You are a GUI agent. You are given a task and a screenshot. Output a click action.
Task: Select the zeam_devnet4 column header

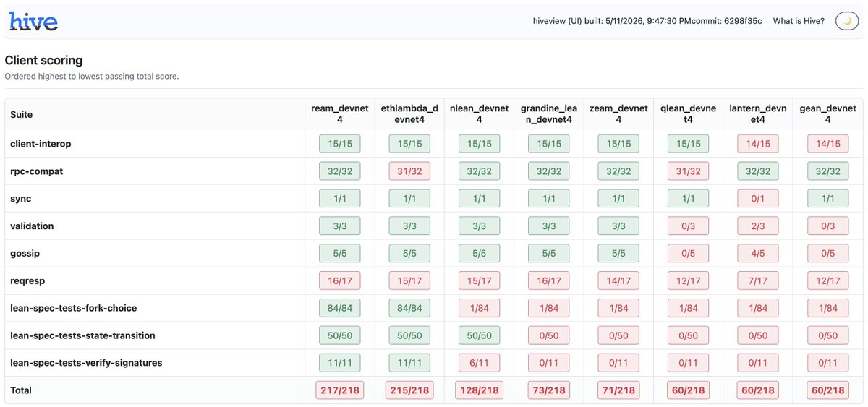coord(618,114)
